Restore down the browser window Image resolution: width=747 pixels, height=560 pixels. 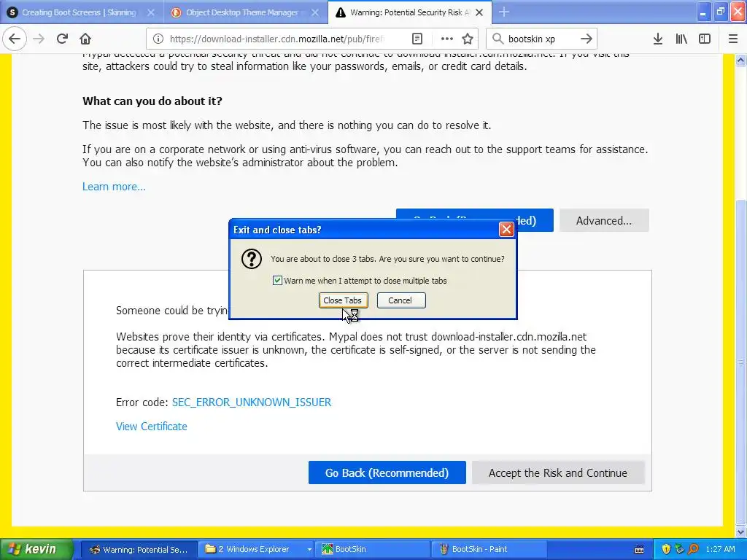click(721, 12)
